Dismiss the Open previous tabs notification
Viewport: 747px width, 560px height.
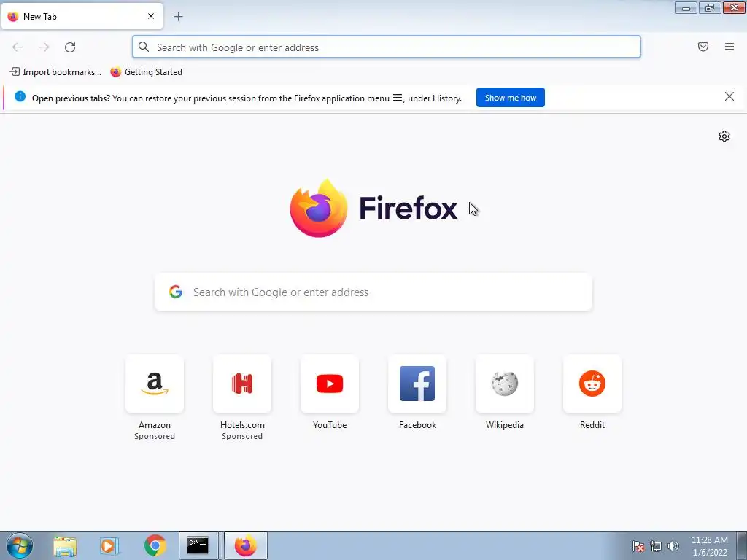click(729, 97)
